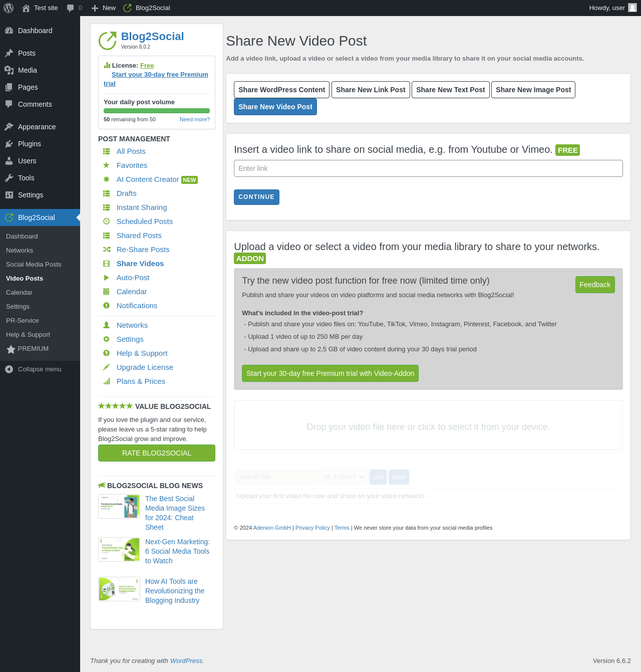Click the Settings sliders icon in WordPress sidebar
Viewport: 641px width, 672px height.
click(x=9, y=195)
